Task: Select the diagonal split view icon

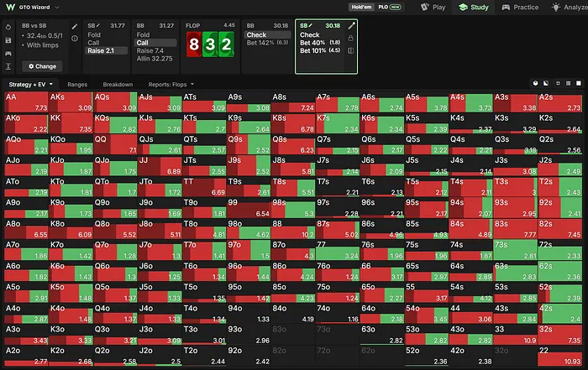Action: [546, 83]
